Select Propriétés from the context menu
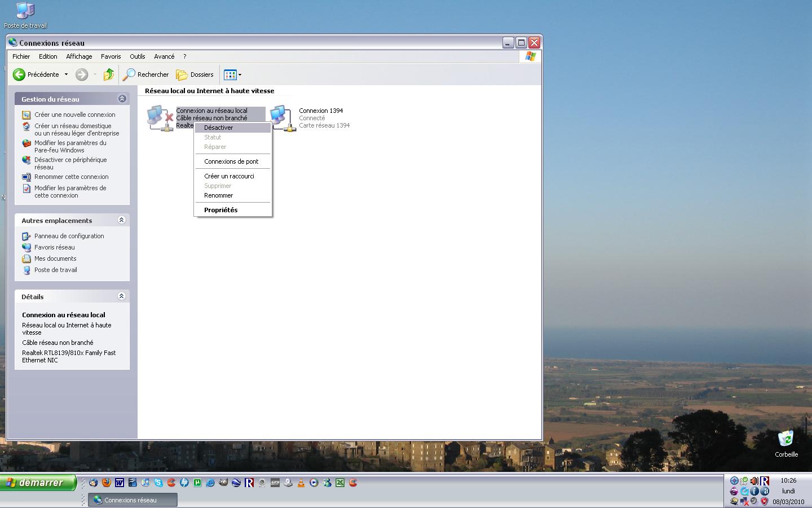The height and width of the screenshot is (508, 812). (x=221, y=210)
